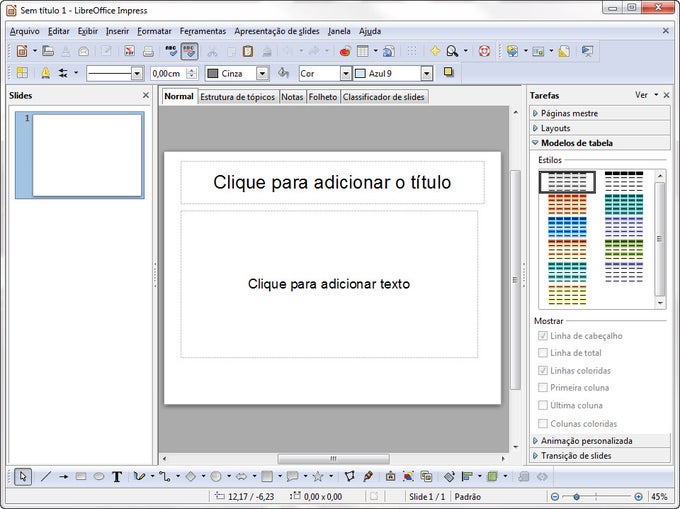Image resolution: width=680 pixels, height=509 pixels.
Task: Toggle Linha de cabeçalho checkbox
Action: tap(543, 336)
